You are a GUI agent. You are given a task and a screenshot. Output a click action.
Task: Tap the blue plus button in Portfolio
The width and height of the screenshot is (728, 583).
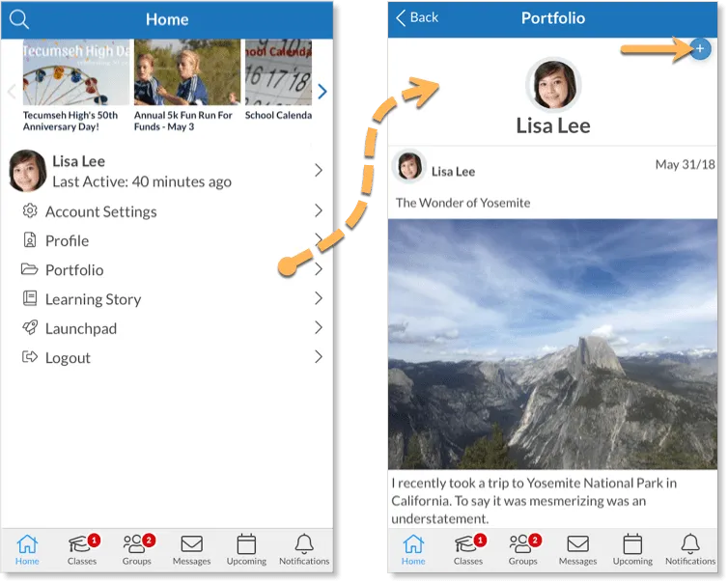pos(700,48)
